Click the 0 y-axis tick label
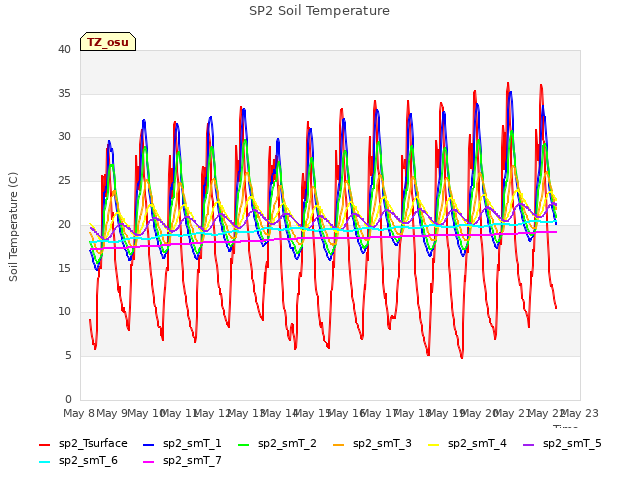The width and height of the screenshot is (640, 480). coord(68,399)
